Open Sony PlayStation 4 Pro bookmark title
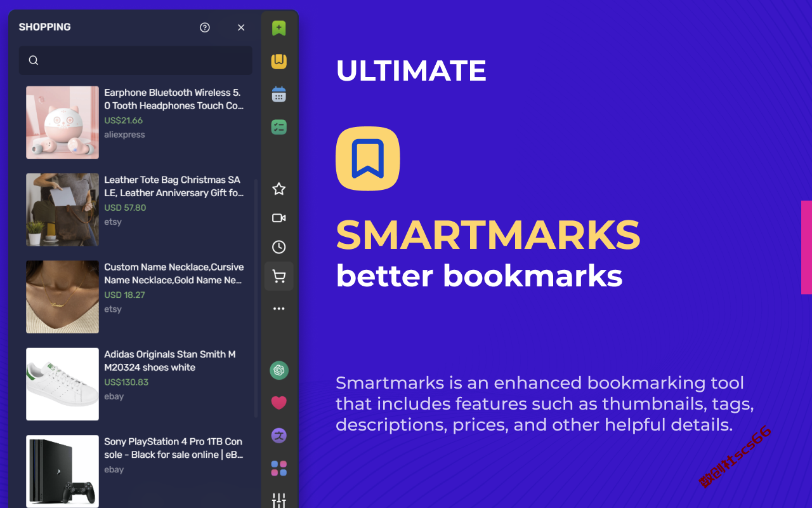 point(174,448)
